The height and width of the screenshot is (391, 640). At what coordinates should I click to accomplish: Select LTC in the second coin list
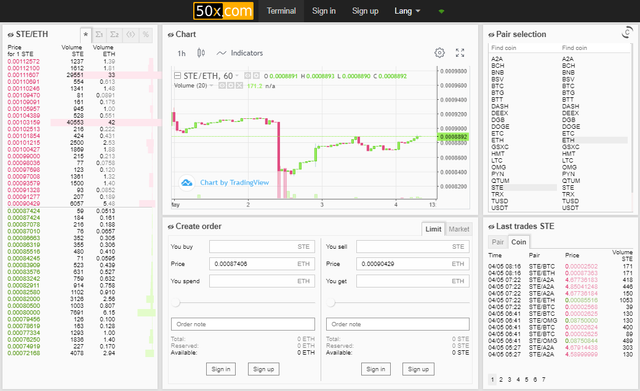pyautogui.click(x=567, y=160)
